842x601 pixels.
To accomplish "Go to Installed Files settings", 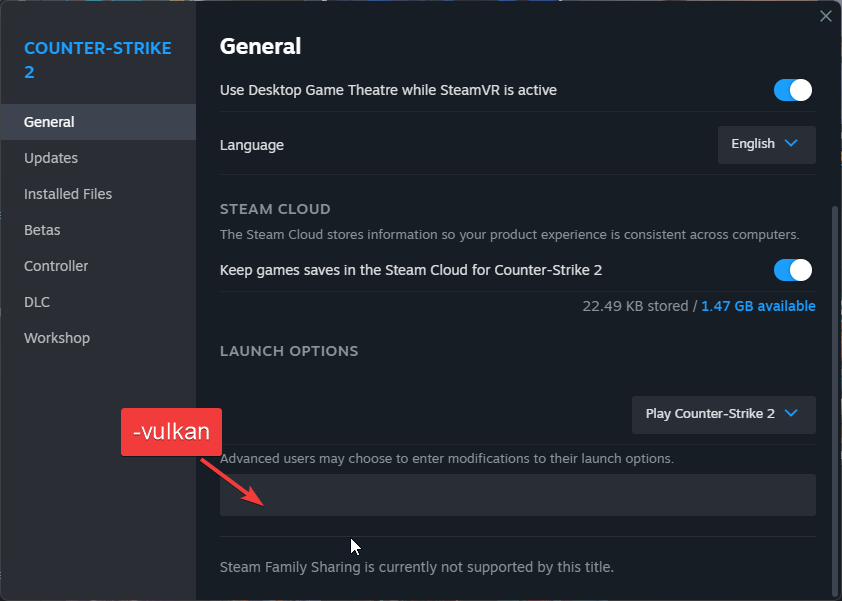I will [x=68, y=194].
